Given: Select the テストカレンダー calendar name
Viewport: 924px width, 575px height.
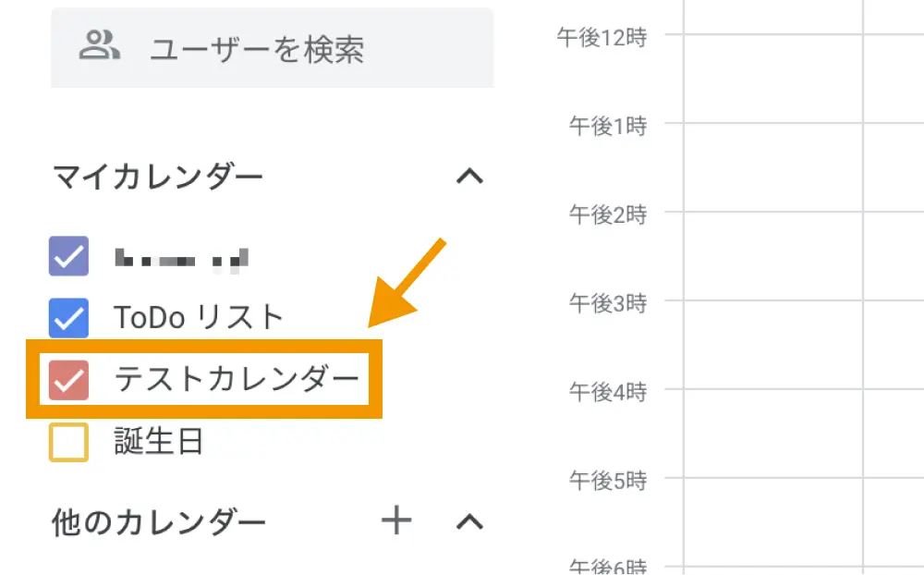Looking at the screenshot, I should 236,379.
